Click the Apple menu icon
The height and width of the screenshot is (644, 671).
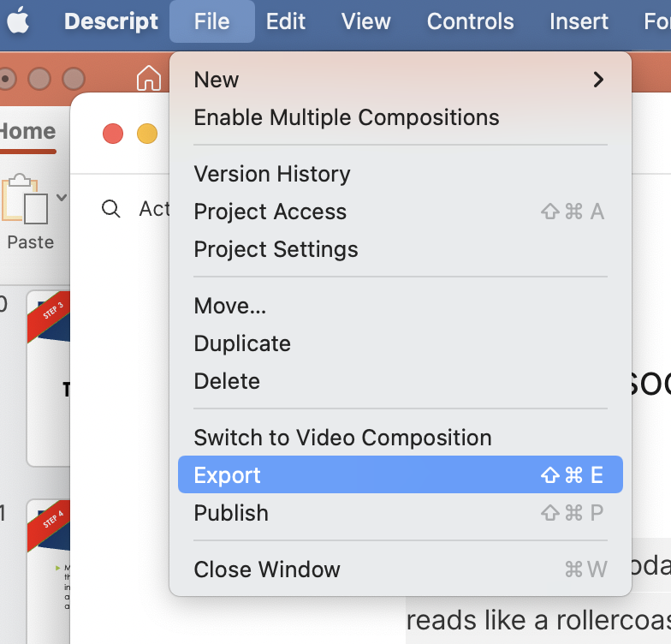click(x=19, y=21)
